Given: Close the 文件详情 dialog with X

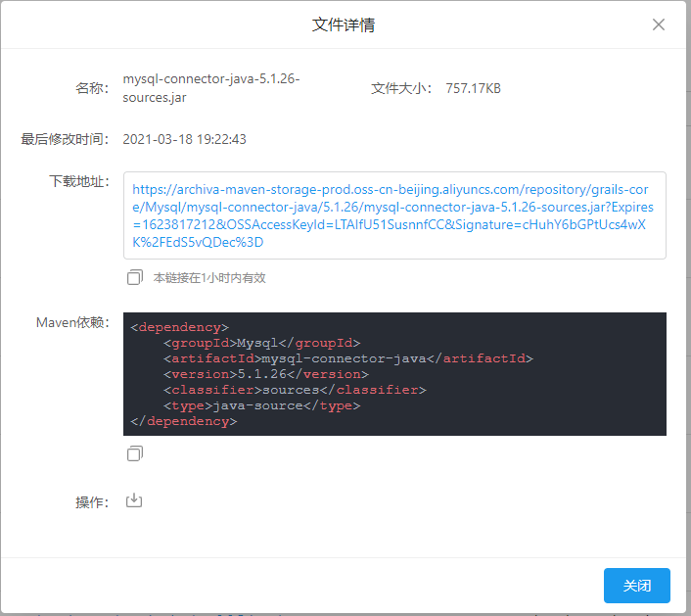Looking at the screenshot, I should [659, 24].
